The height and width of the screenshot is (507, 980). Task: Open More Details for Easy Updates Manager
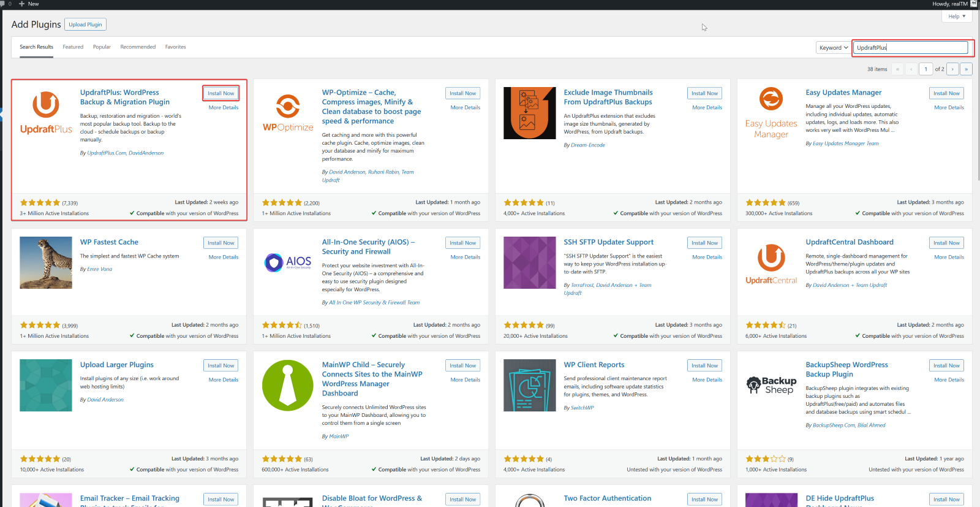[949, 107]
